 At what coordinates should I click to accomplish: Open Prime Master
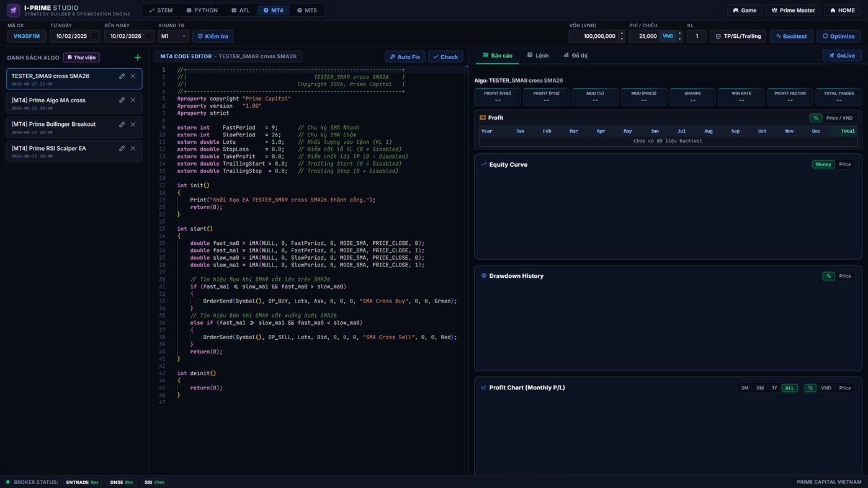793,10
